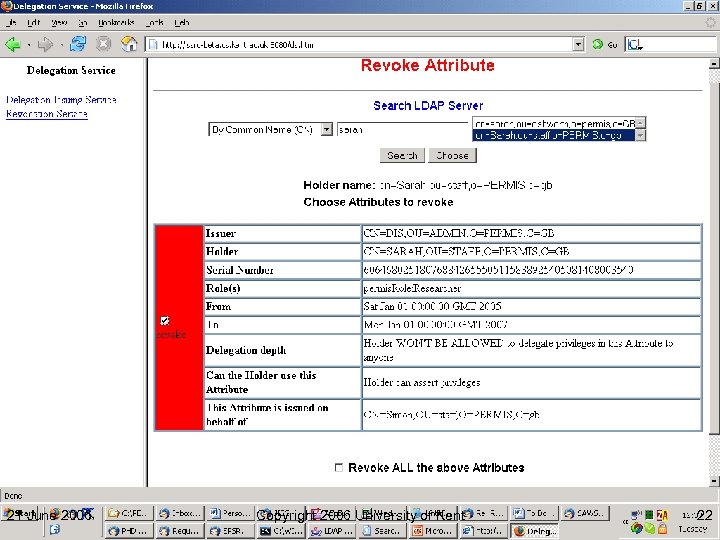The height and width of the screenshot is (540, 720).
Task: Open the Forward history dropdown arrow
Action: pos(62,45)
